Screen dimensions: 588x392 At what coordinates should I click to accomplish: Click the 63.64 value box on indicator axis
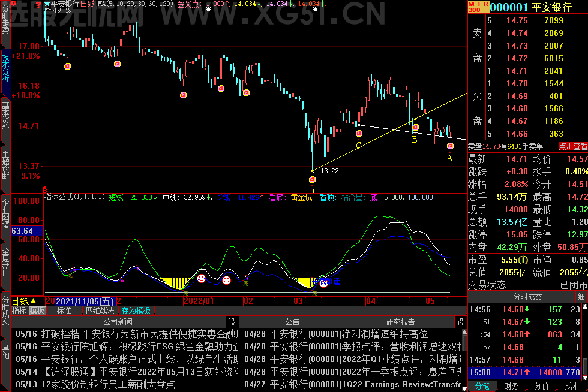coord(28,231)
